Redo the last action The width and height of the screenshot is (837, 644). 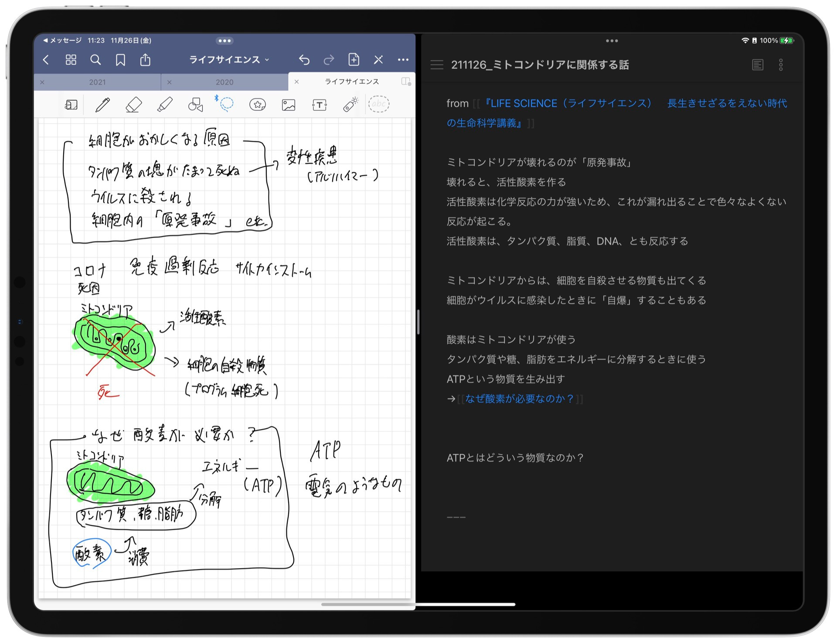coord(329,60)
